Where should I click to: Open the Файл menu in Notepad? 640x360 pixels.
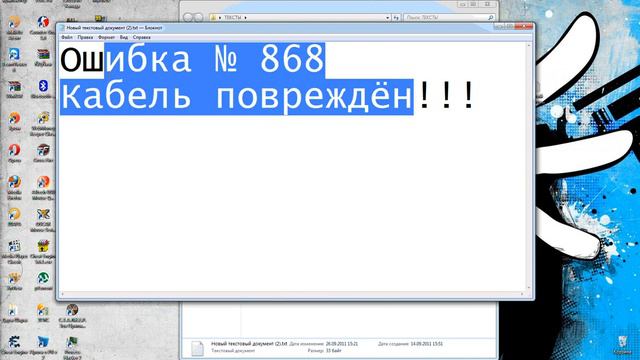click(67, 37)
